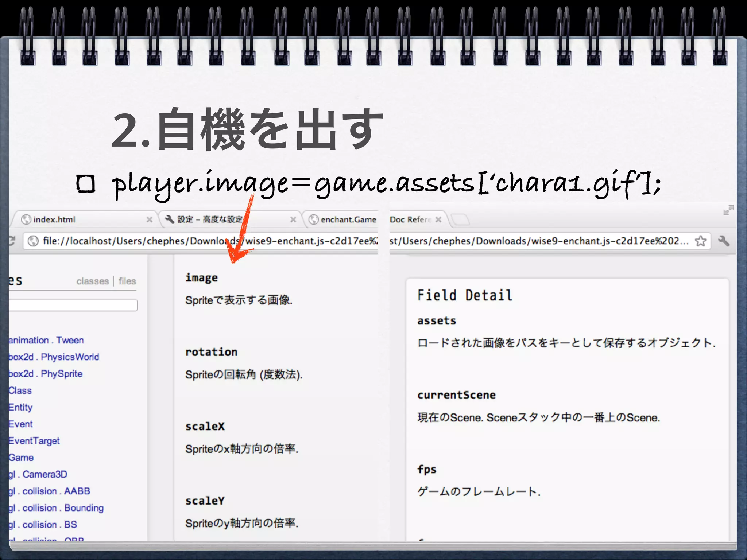Bookmark page with the star icon
The image size is (747, 560).
coord(700,241)
